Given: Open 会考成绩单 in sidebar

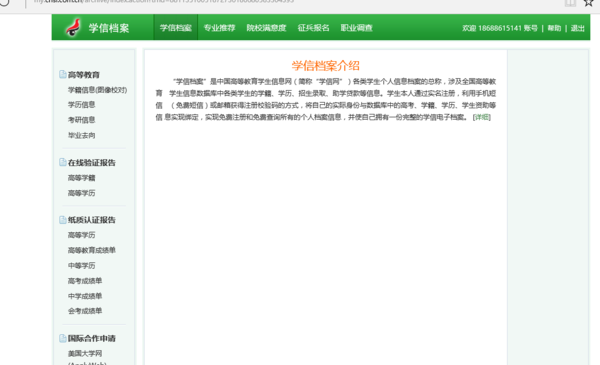Looking at the screenshot, I should point(85,311).
